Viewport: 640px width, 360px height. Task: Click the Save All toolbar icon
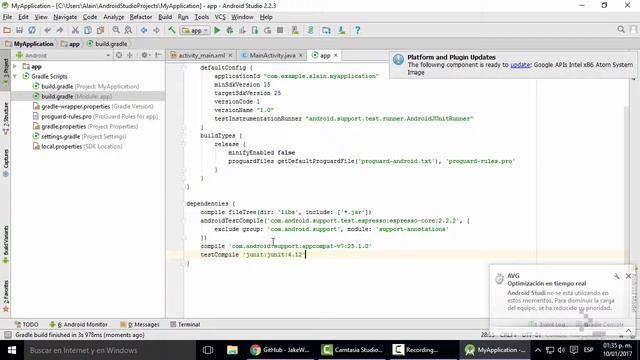[19, 30]
